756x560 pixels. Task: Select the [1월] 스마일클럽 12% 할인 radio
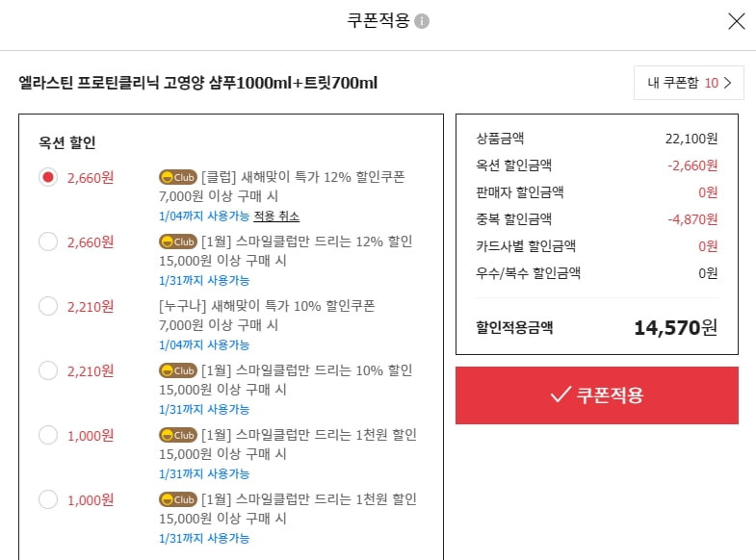pos(48,242)
